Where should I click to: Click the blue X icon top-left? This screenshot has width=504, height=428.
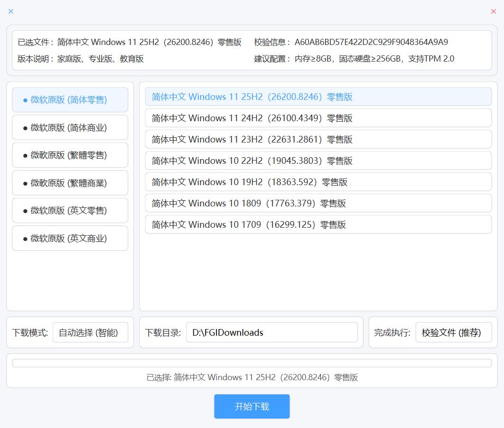click(x=10, y=11)
